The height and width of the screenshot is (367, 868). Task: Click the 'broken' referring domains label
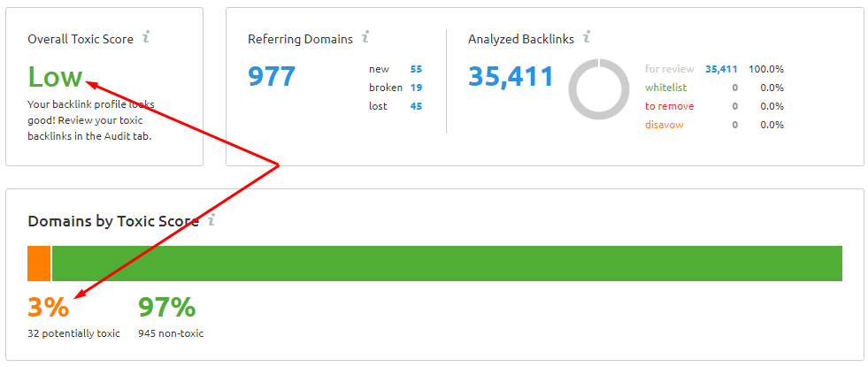pyautogui.click(x=386, y=88)
